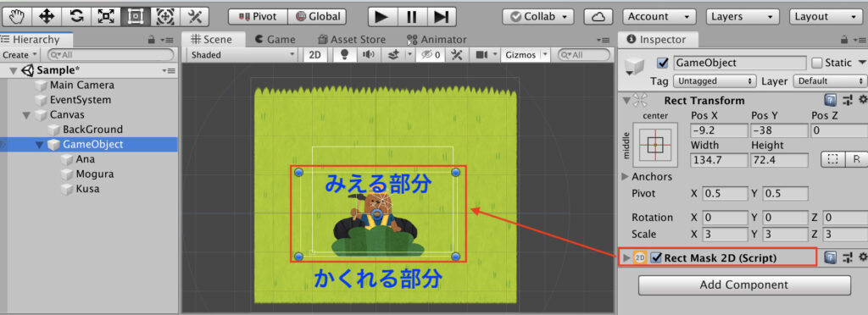Click the Play button

(381, 17)
